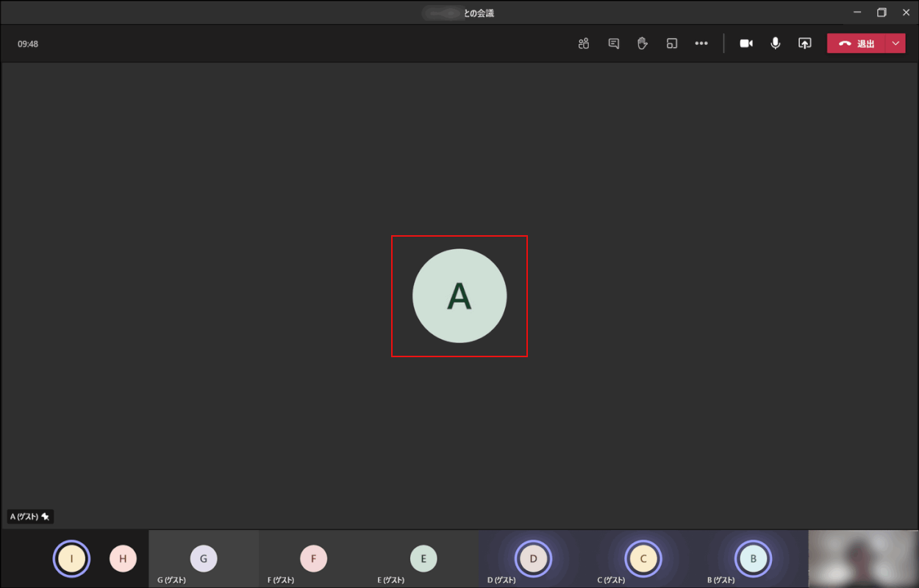Share your screen content
This screenshot has height=588, width=919.
tap(804, 43)
